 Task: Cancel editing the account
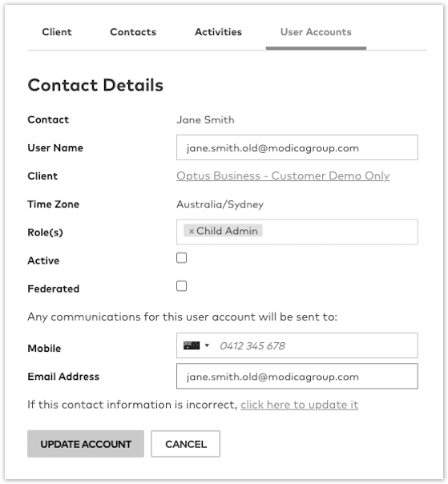(186, 444)
